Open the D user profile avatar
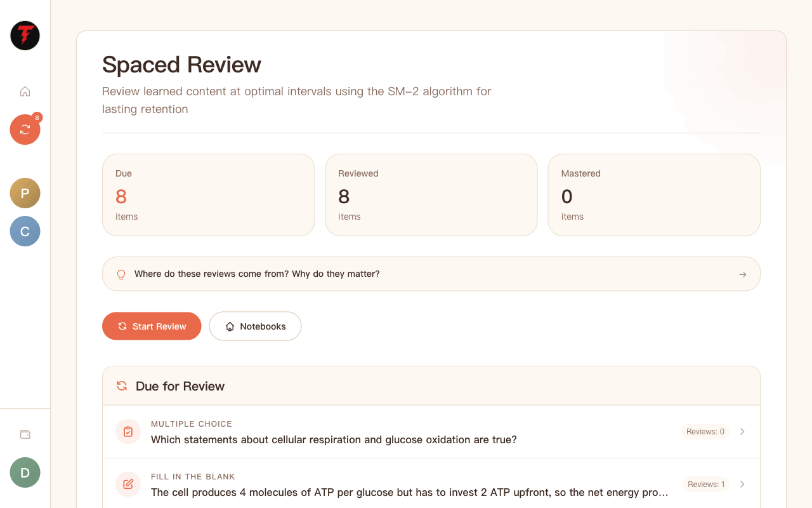The width and height of the screenshot is (812, 508). coord(25,472)
